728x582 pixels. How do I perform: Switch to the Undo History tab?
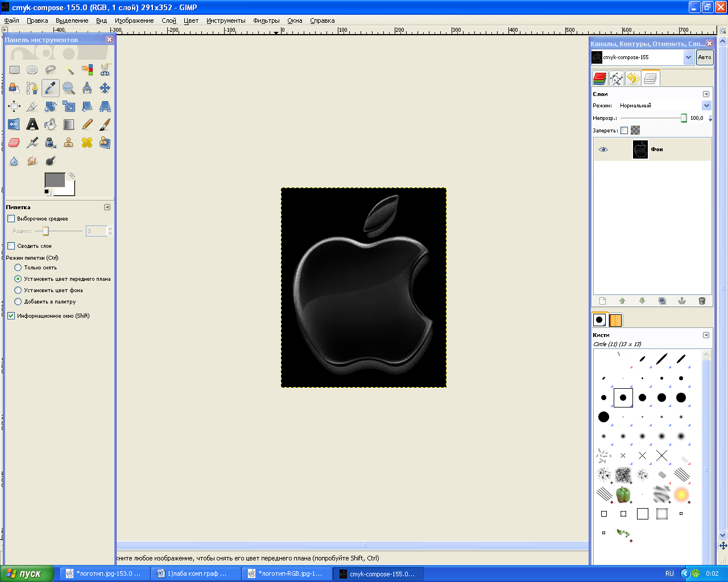[633, 78]
